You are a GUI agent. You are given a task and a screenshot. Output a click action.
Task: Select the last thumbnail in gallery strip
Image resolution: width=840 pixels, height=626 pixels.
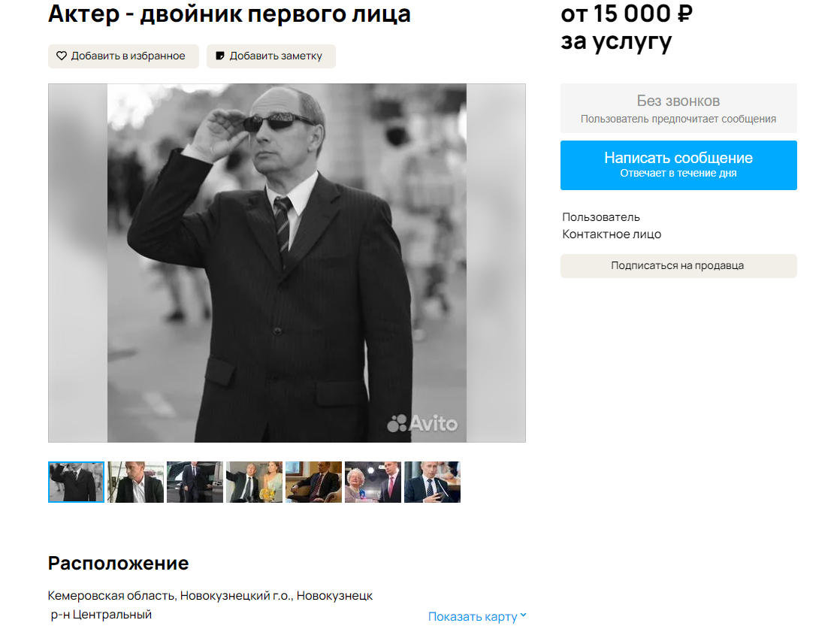click(x=432, y=482)
